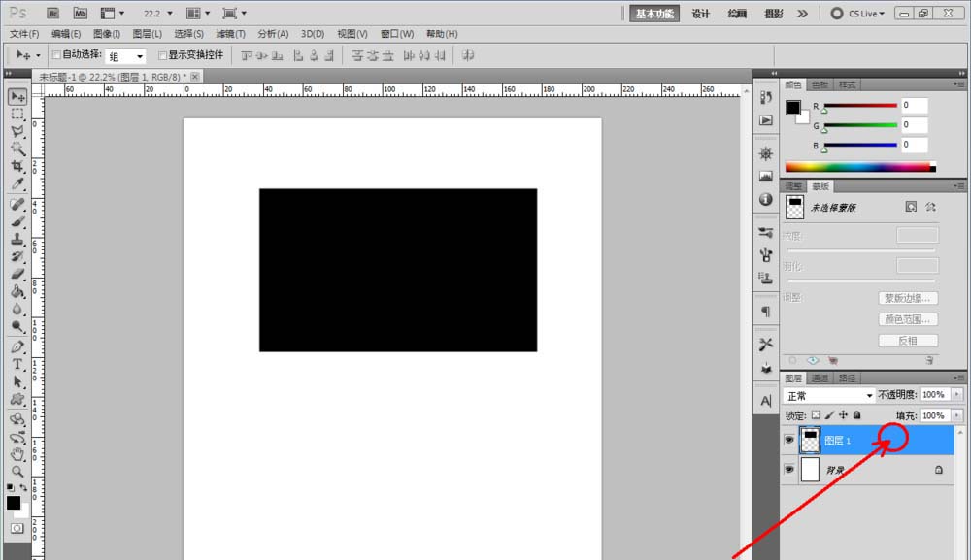The width and height of the screenshot is (971, 560).
Task: Hide the 背景 layer visibility eye
Action: coord(788,470)
